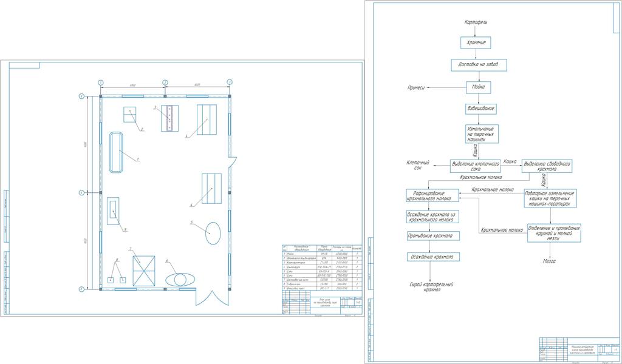Select the 'Примеси' output label
This screenshot has width=622, height=364.
click(x=416, y=88)
